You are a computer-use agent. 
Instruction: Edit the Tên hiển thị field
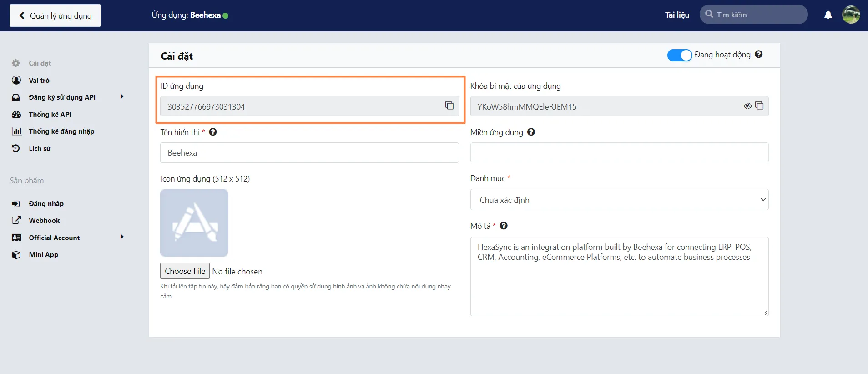[309, 153]
